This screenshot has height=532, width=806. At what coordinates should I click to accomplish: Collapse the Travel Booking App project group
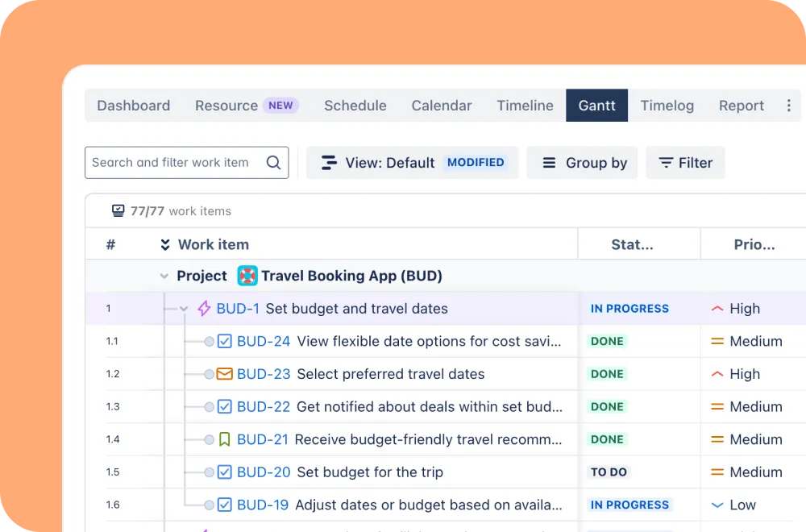coord(164,276)
